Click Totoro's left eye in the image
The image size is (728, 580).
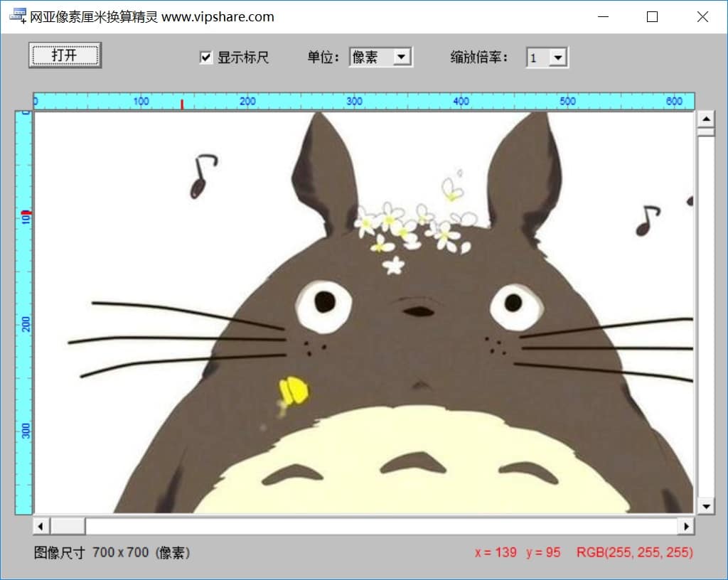pyautogui.click(x=323, y=307)
